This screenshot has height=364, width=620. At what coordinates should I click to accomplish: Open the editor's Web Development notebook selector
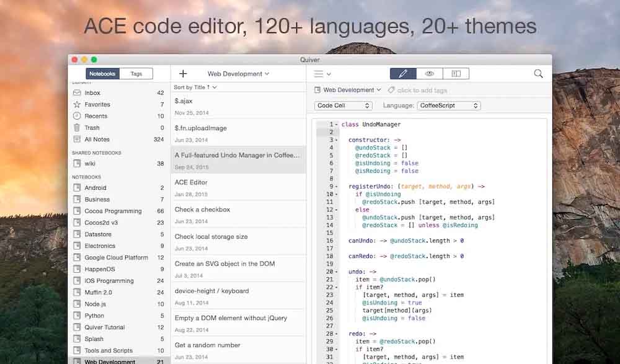tap(348, 90)
